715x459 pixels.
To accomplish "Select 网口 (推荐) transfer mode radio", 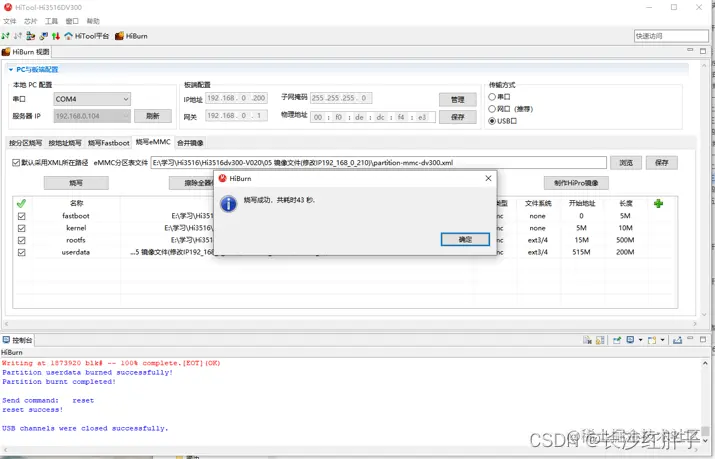I will tap(492, 109).
